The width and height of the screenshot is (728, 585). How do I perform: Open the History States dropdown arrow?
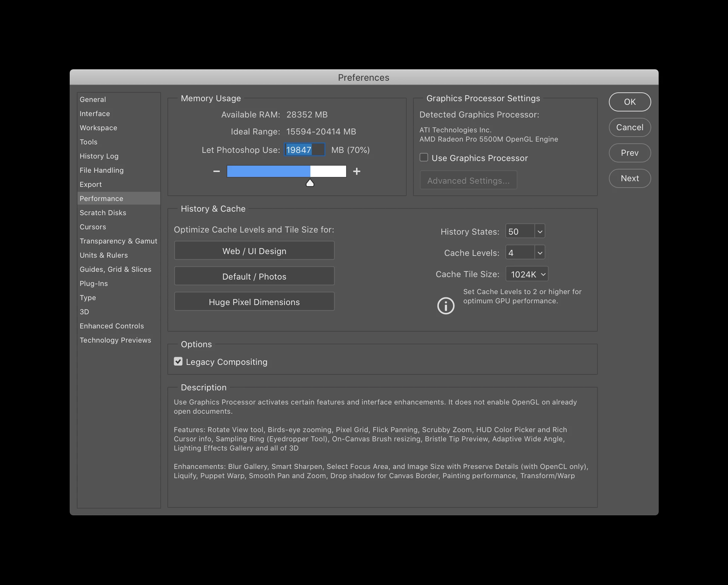[x=540, y=232]
